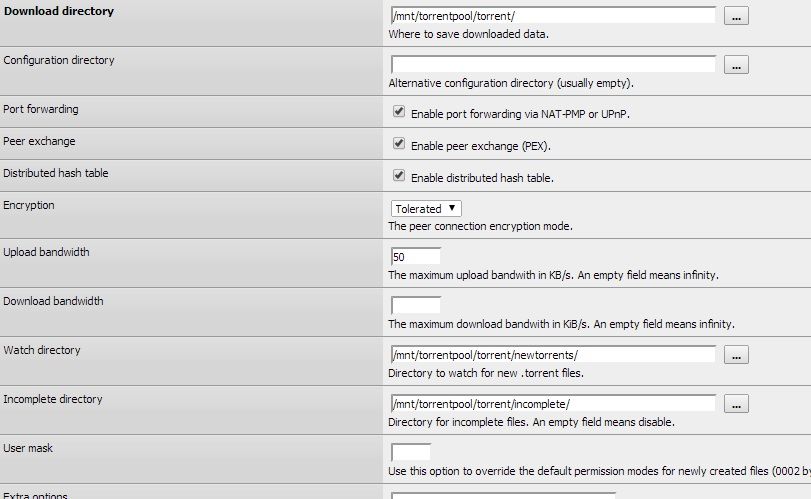The width and height of the screenshot is (811, 499).
Task: Click the 'Download bandwidth' label
Action: [53, 301]
